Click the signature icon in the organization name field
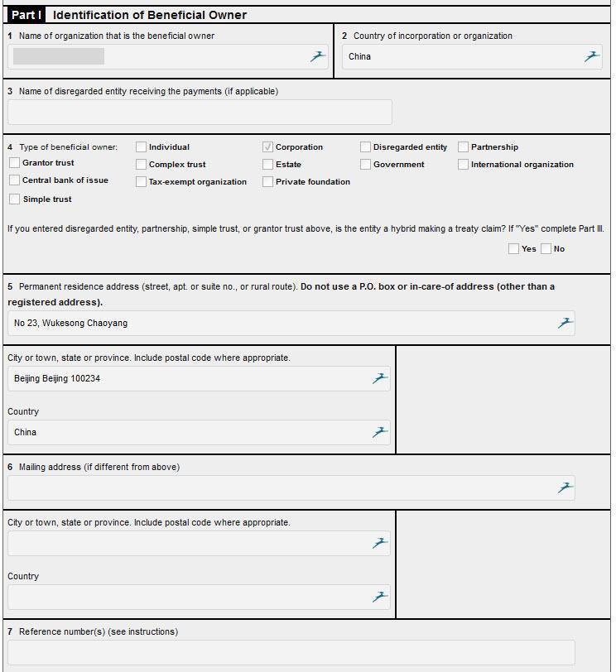Screen dimensions: 616x672 [318, 56]
